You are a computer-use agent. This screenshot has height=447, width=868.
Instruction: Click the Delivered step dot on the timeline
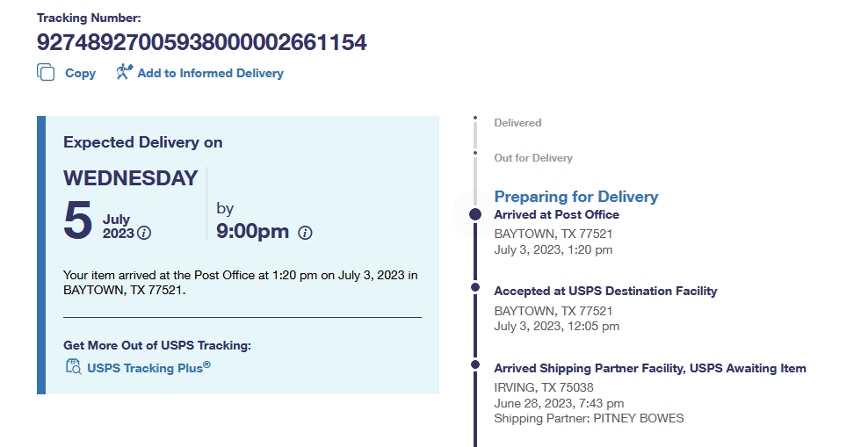coord(474,118)
